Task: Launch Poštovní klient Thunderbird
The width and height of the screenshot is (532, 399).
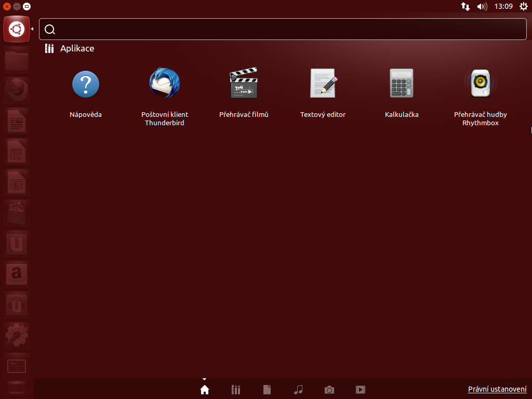Action: click(x=165, y=84)
